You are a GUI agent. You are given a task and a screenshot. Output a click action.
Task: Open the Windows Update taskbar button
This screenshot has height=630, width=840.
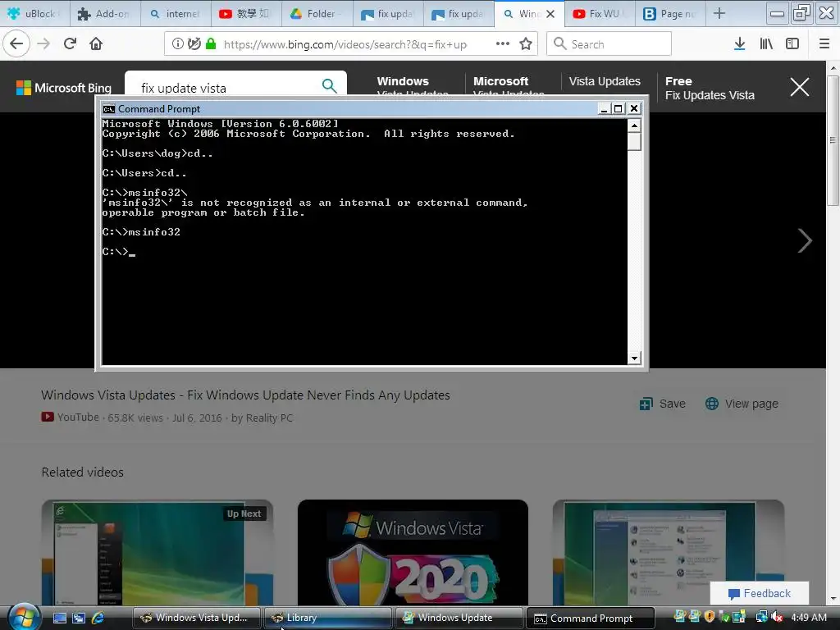(x=459, y=619)
